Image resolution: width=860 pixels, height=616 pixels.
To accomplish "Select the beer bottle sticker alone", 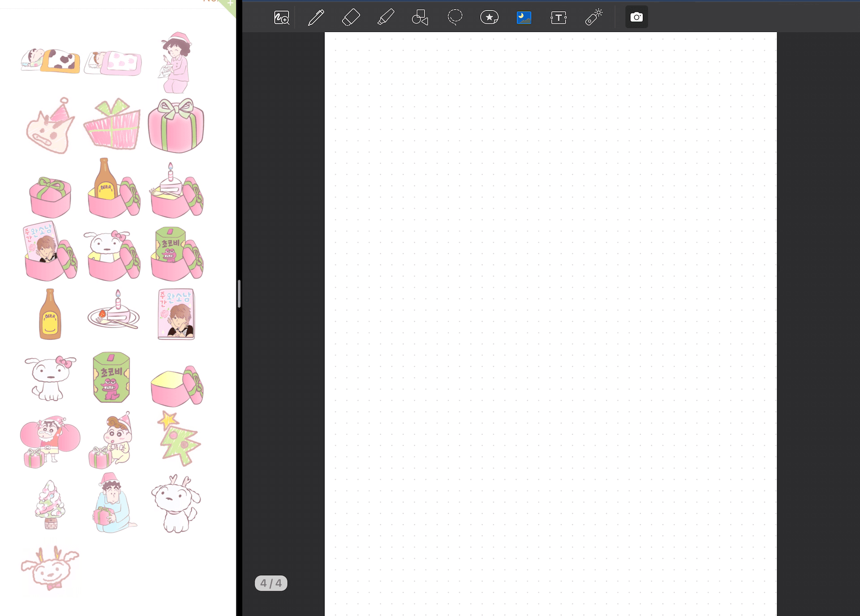I will tap(50, 315).
